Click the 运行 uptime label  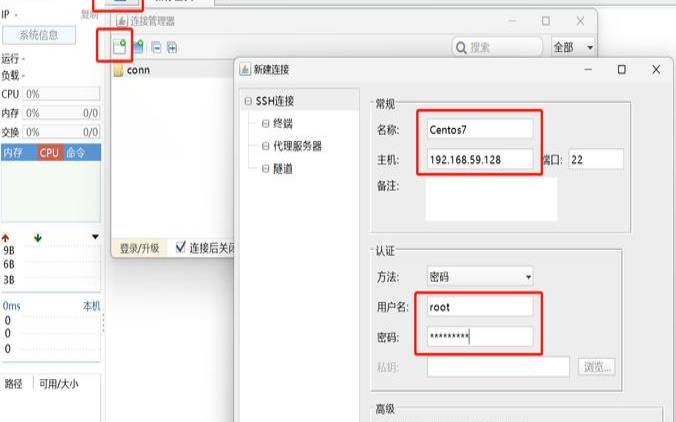click(10, 58)
